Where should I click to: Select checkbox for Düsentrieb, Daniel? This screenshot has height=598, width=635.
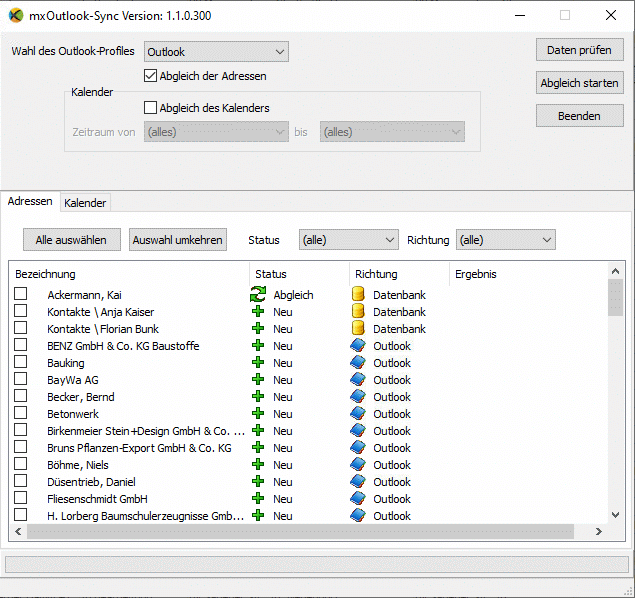[x=21, y=481]
